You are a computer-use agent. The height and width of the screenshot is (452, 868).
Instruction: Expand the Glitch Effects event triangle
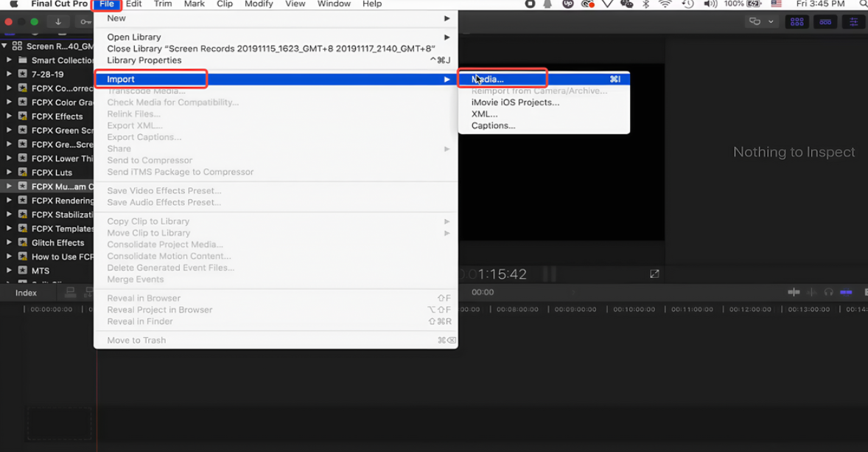tap(9, 242)
